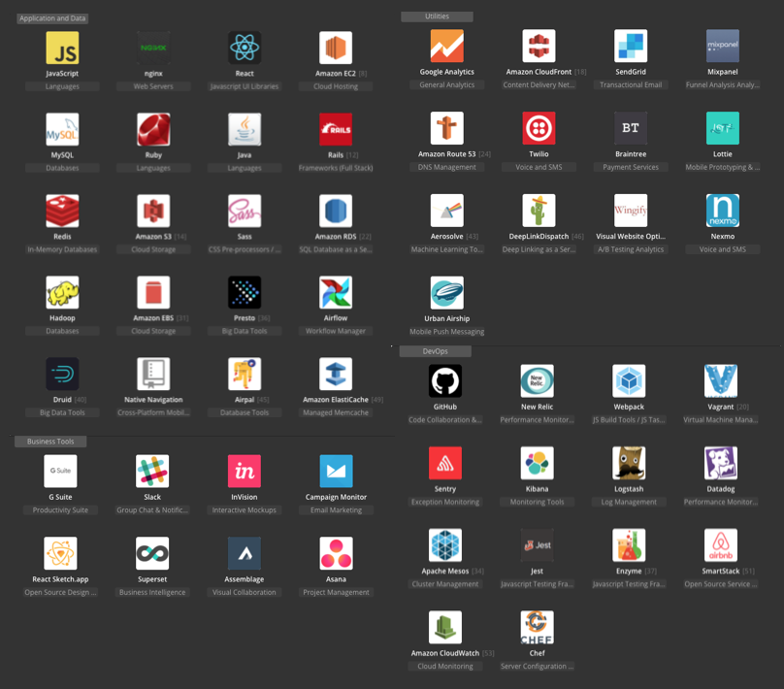Open the DeepLinkDispatch cactus icon
Screen dimensions: 784x689
click(539, 210)
